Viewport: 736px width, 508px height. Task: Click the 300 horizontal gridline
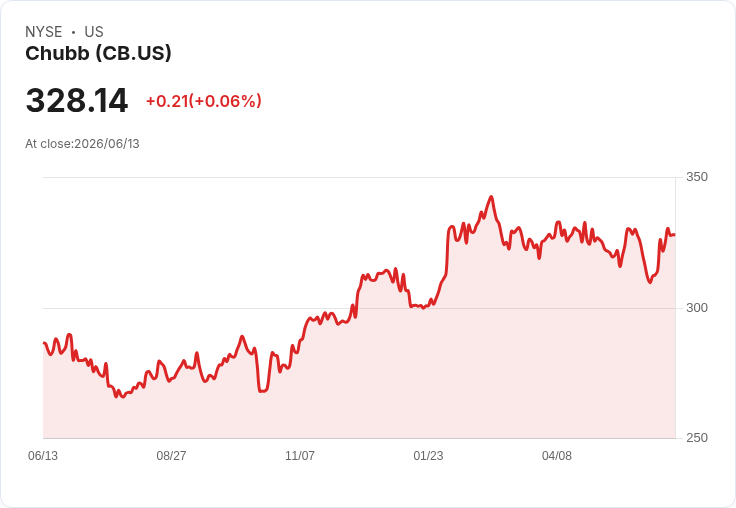point(359,308)
